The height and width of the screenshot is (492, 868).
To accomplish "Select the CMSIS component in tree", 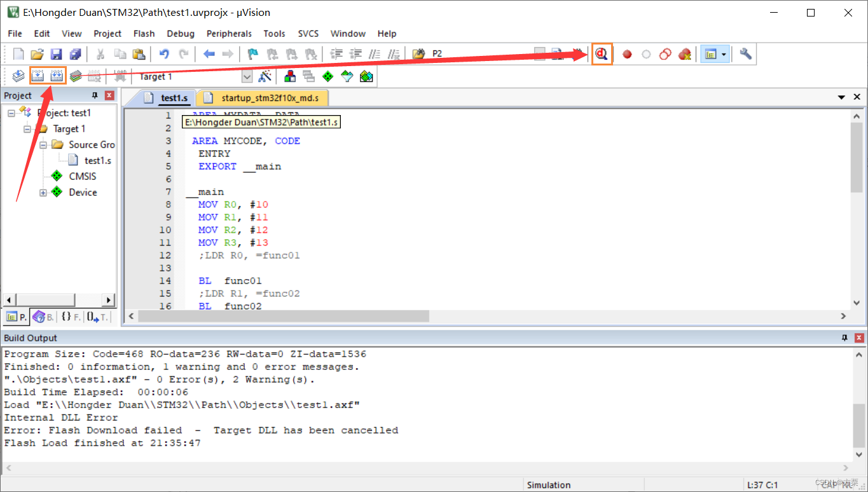I will pos(83,176).
